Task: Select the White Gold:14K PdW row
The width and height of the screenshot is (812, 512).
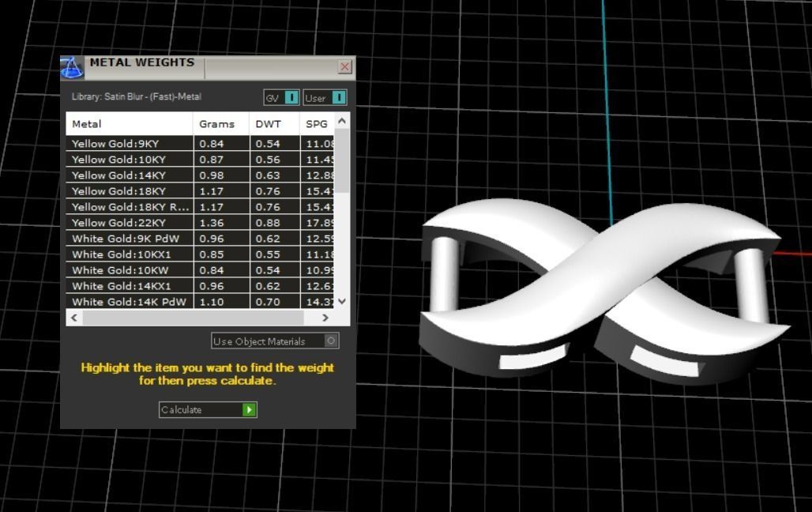Action: pyautogui.click(x=201, y=301)
